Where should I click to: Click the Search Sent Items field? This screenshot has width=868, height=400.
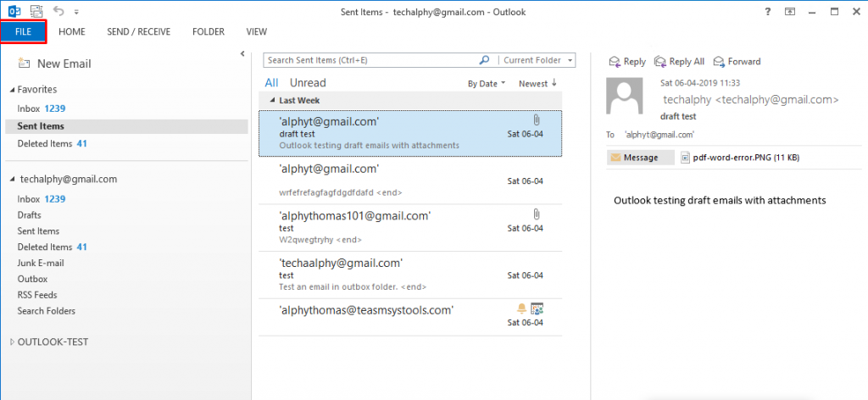tap(370, 60)
